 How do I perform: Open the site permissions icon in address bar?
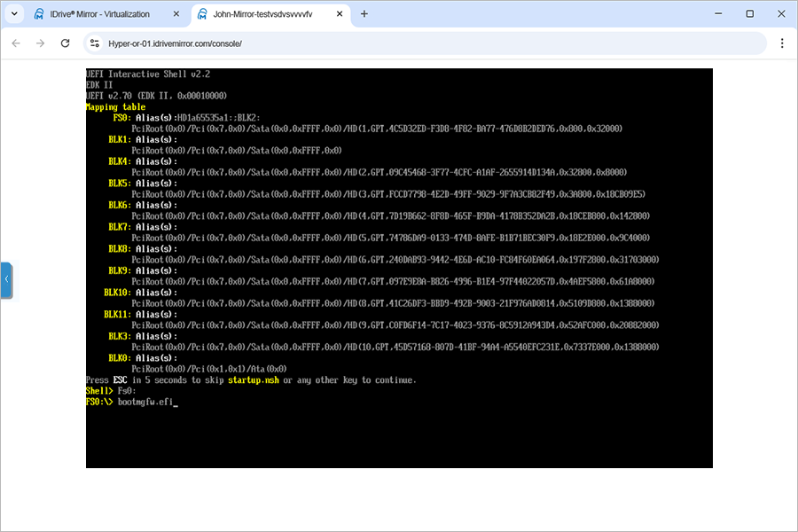pos(95,43)
